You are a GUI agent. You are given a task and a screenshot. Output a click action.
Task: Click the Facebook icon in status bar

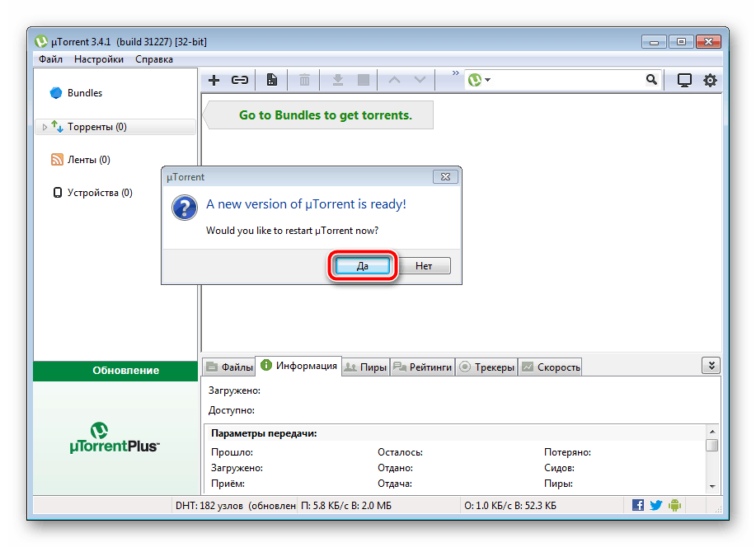[x=637, y=505]
